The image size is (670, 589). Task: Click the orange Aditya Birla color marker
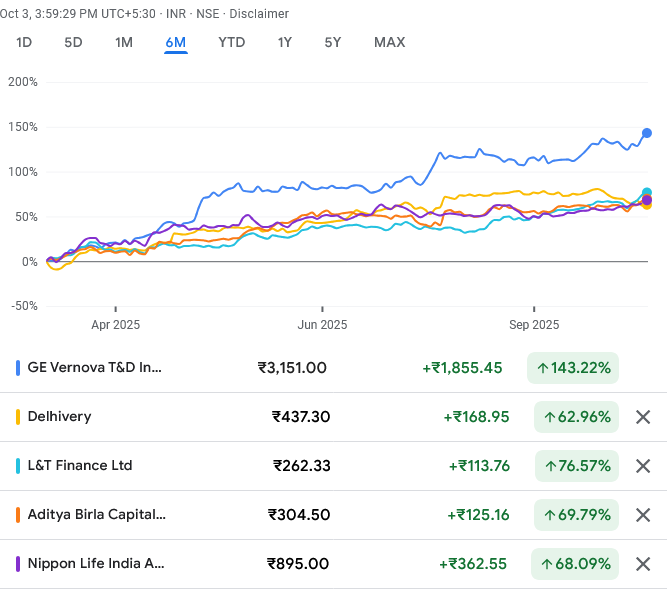[x=18, y=515]
